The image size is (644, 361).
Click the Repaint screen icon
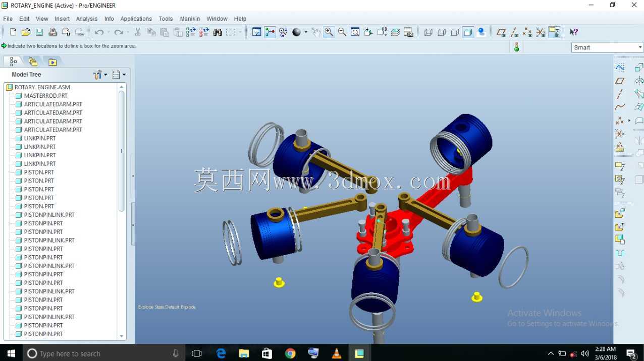pos(256,32)
